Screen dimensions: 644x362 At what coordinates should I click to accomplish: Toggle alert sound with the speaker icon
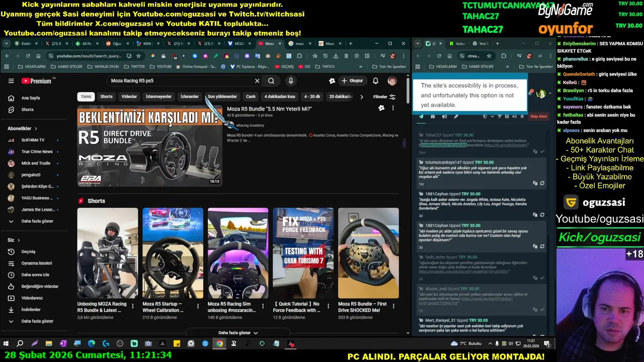[514, 116]
